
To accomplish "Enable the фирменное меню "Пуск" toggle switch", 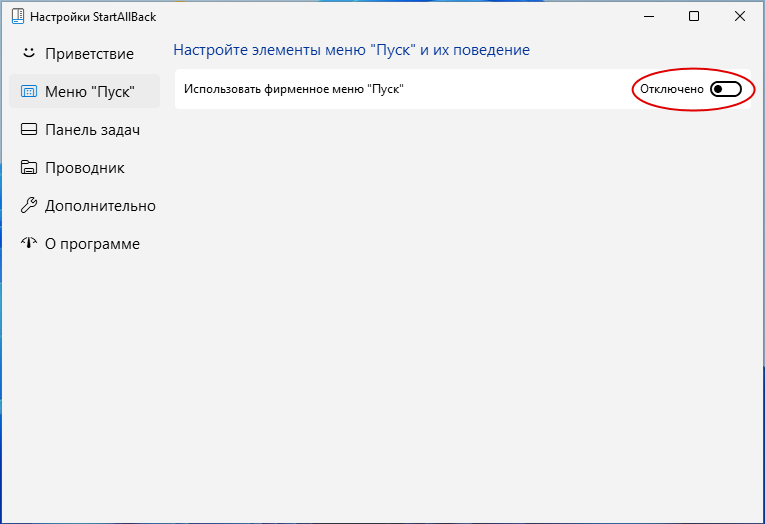I will pos(725,89).
